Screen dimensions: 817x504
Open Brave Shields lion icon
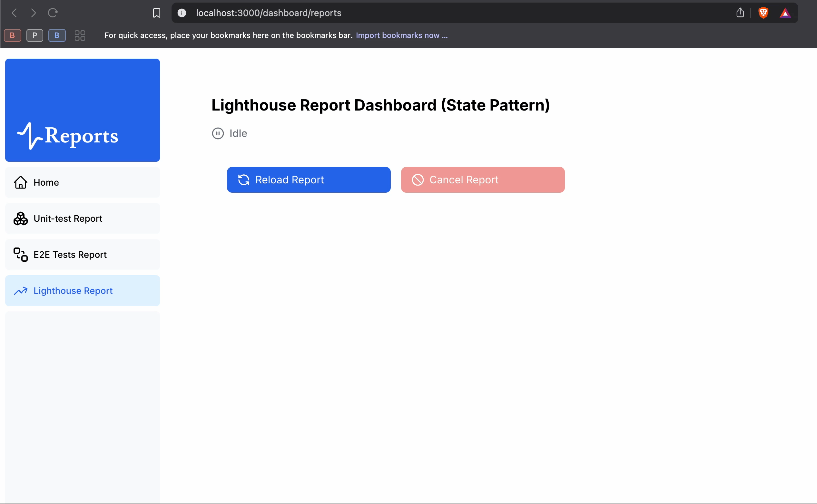coord(763,13)
